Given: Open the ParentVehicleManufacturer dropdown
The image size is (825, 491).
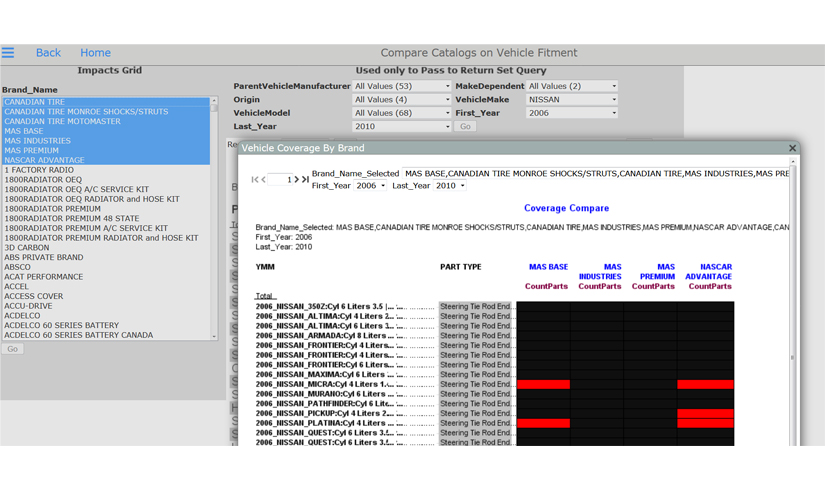Looking at the screenshot, I should [x=401, y=86].
